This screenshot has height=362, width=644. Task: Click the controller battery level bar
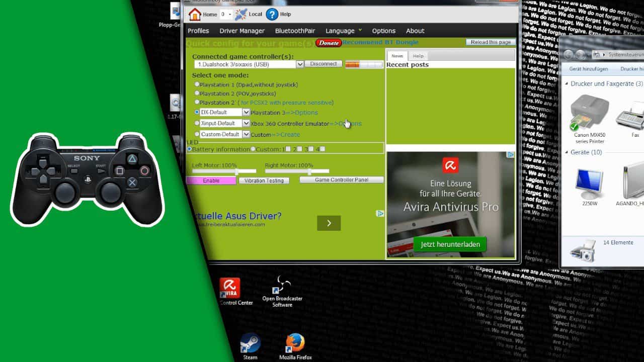(x=364, y=64)
